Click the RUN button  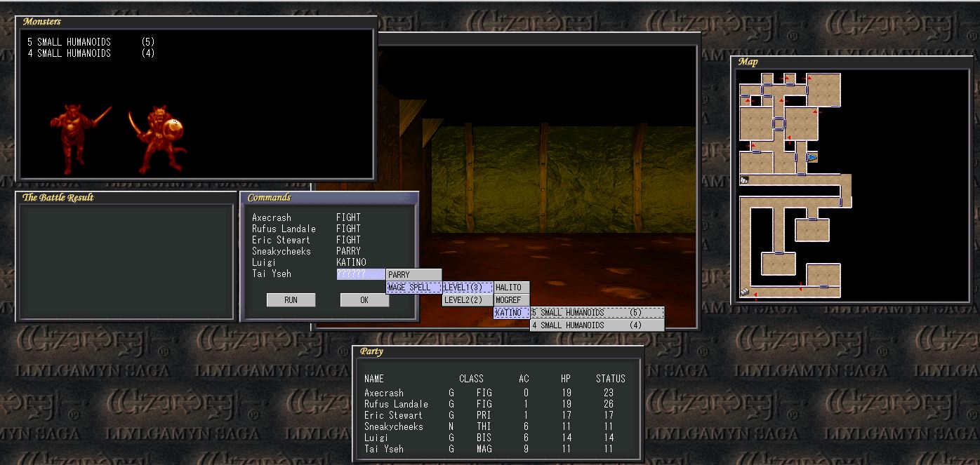point(291,300)
